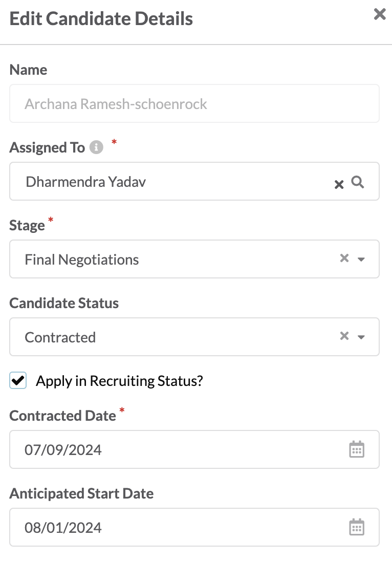Expand the Candidate Status dropdown arrow

361,337
